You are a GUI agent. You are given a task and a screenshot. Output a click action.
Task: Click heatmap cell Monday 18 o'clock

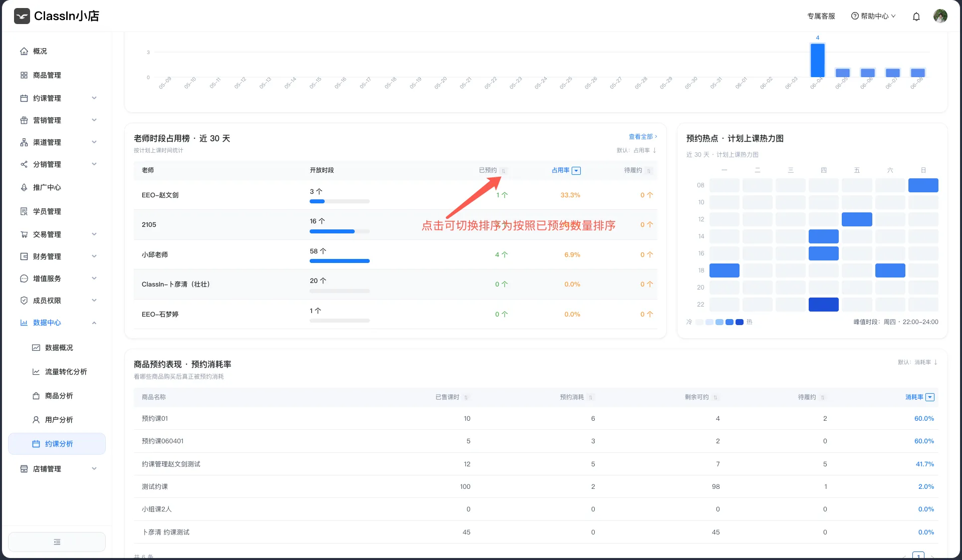pos(724,270)
